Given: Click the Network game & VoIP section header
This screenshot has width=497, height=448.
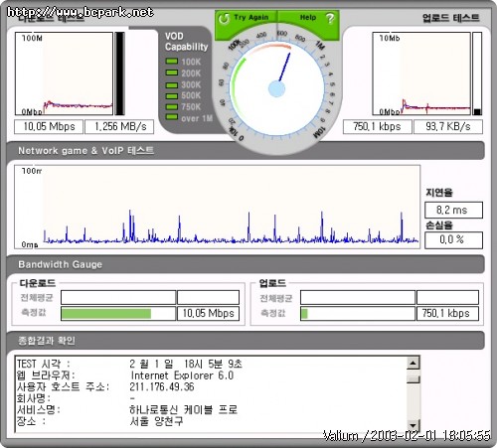Looking at the screenshot, I should pos(246,151).
